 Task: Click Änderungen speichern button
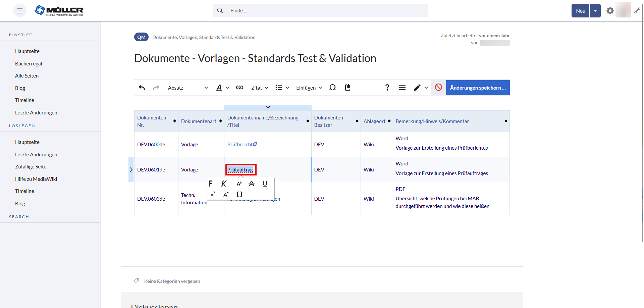(x=478, y=88)
